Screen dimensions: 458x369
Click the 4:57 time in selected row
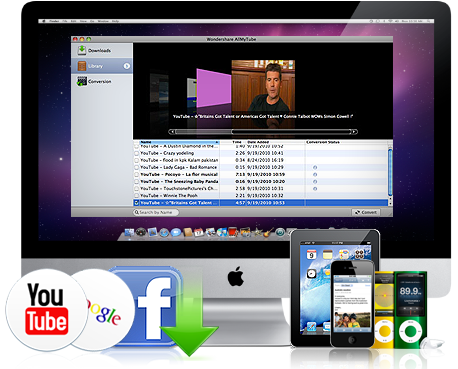pos(240,203)
